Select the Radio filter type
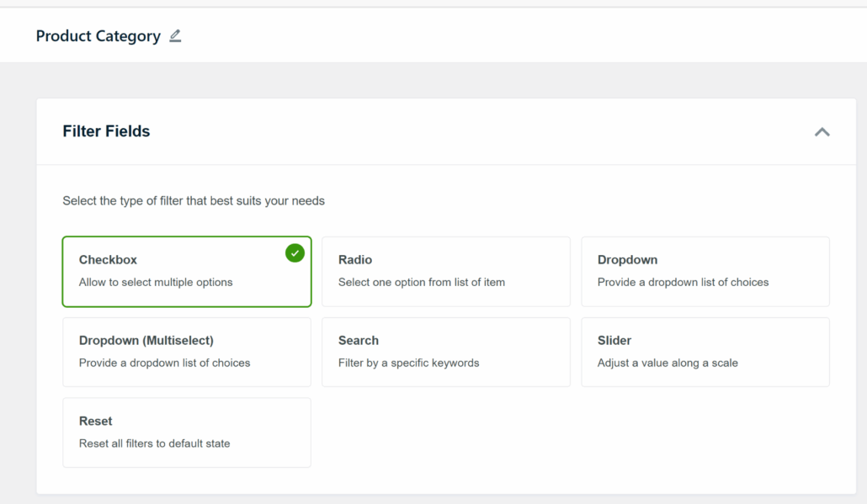 pyautogui.click(x=446, y=271)
